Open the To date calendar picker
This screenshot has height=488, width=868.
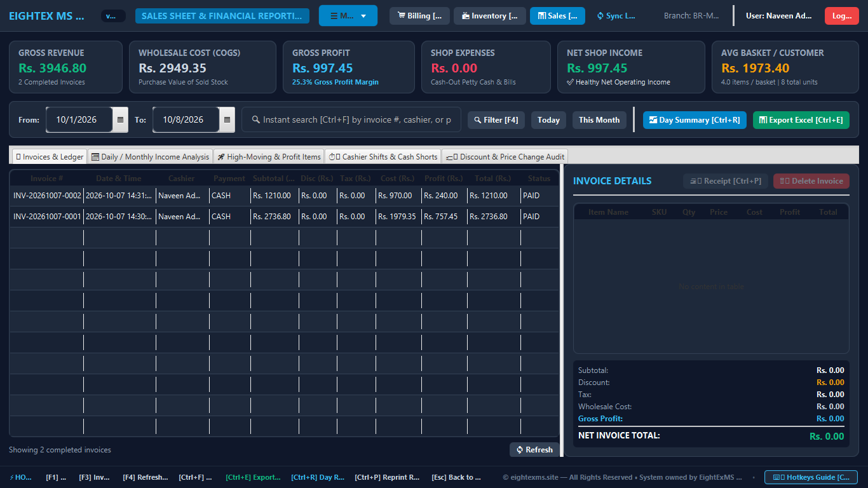[227, 119]
